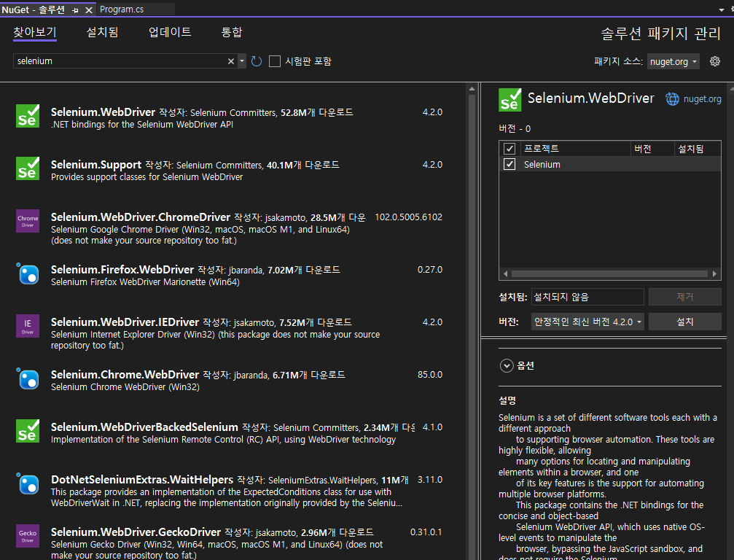The image size is (734, 560).
Task: Click the Selenium.WebDriverBackedSelenium package icon
Action: pos(28,431)
